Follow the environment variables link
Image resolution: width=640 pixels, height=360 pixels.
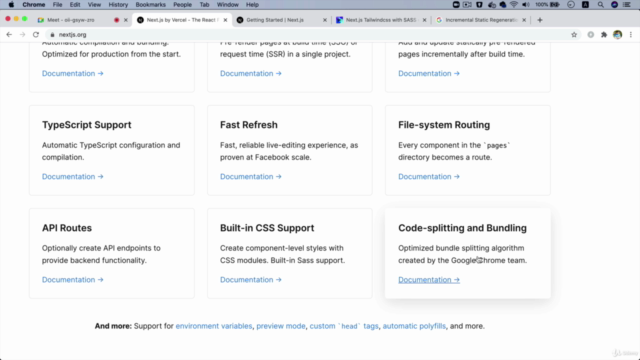(214, 326)
